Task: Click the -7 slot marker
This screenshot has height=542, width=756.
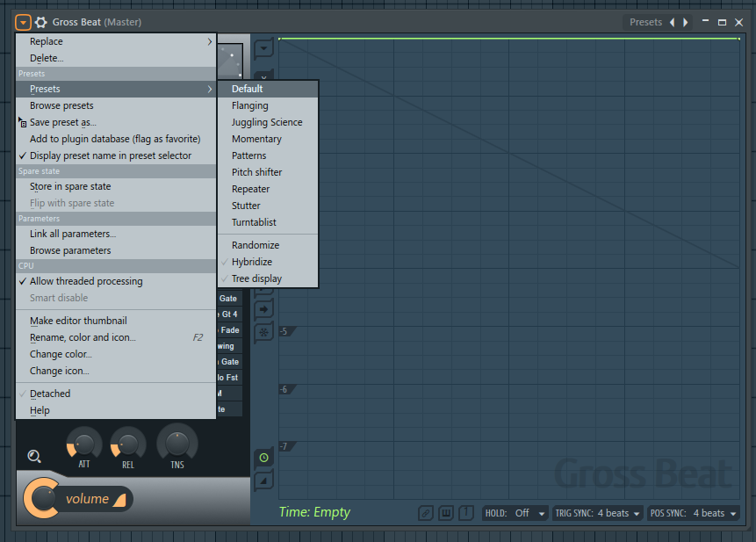Action: pyautogui.click(x=287, y=447)
